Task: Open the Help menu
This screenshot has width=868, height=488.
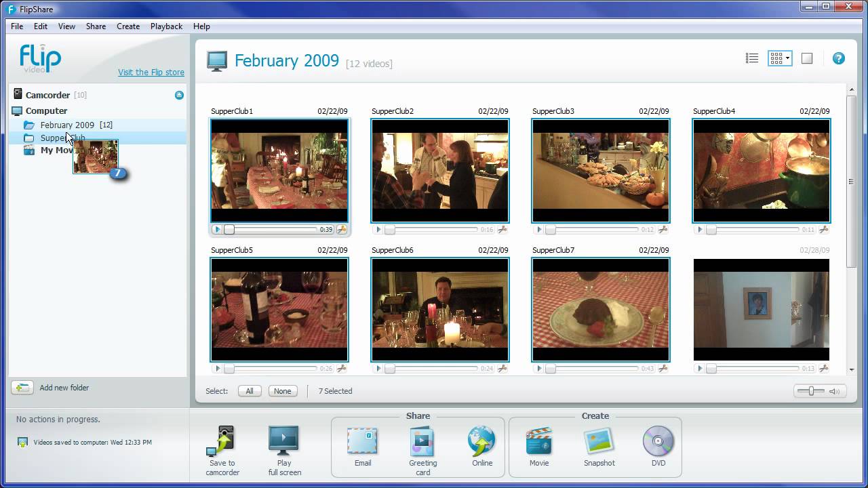Action: [201, 26]
